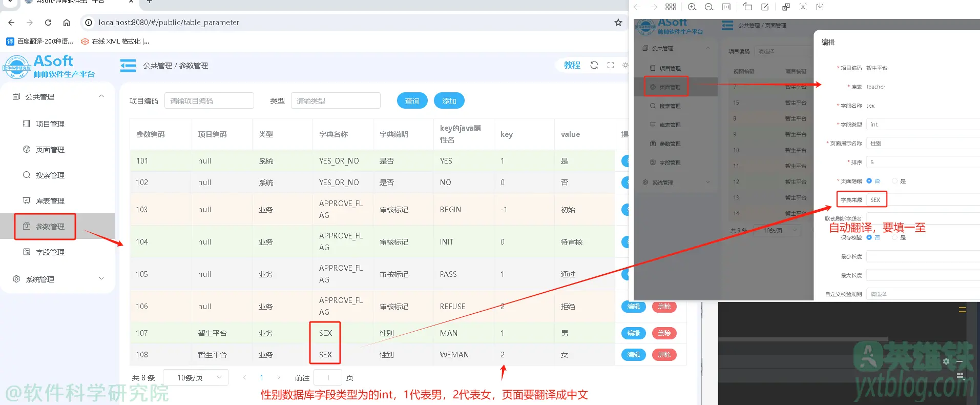This screenshot has width=980, height=405.
Task: Open the 10条/页 page size dropdown
Action: click(x=196, y=378)
